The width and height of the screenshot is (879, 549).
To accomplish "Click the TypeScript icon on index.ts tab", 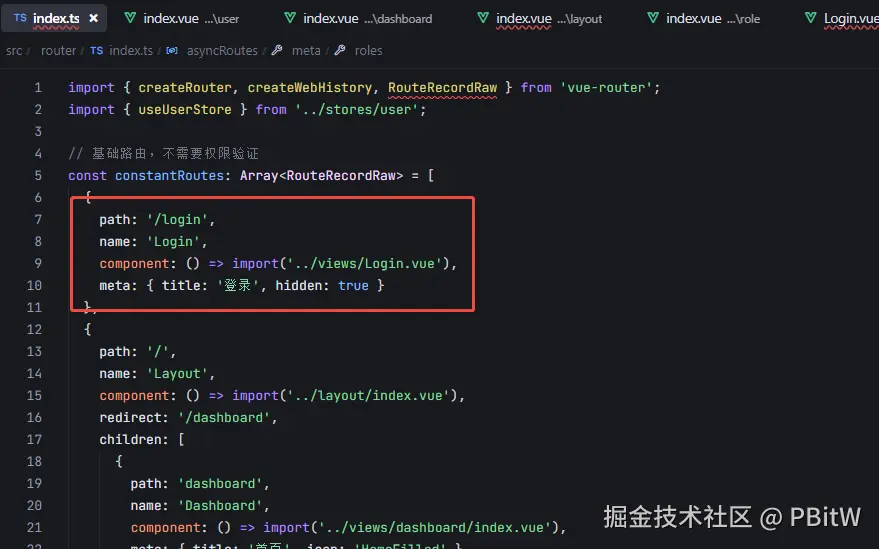I will coord(20,18).
